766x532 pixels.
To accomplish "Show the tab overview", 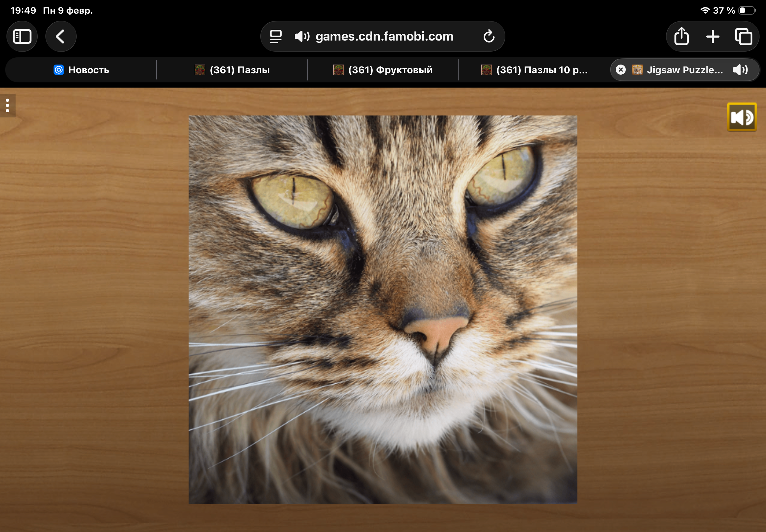I will tap(743, 36).
